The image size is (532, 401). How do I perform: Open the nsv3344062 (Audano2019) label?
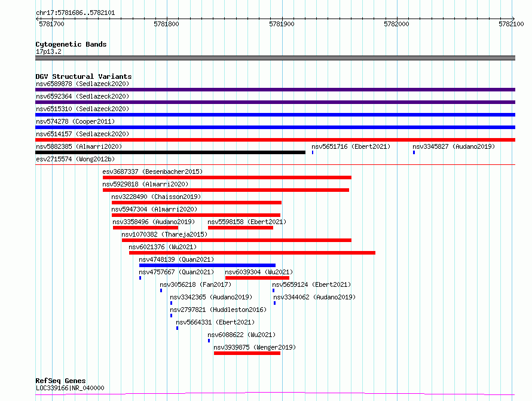pyautogui.click(x=314, y=297)
